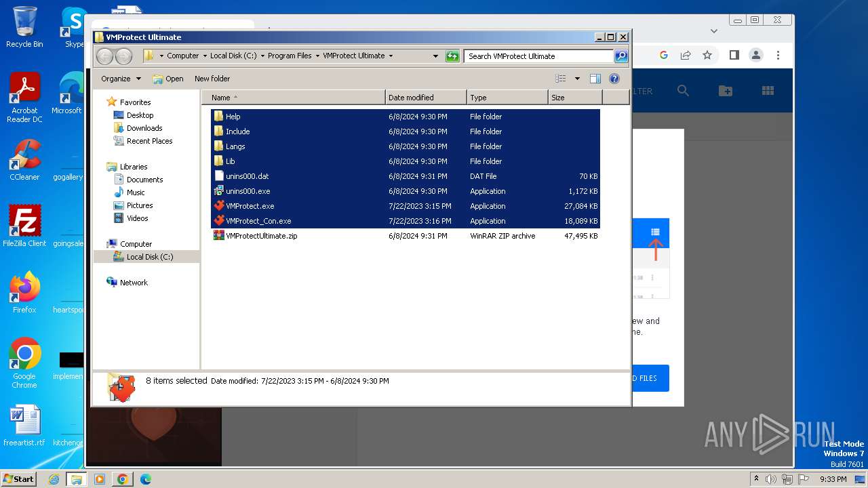Select VMProtect_Con.exe application
Screen dimensions: 868x488
coord(406,221)
